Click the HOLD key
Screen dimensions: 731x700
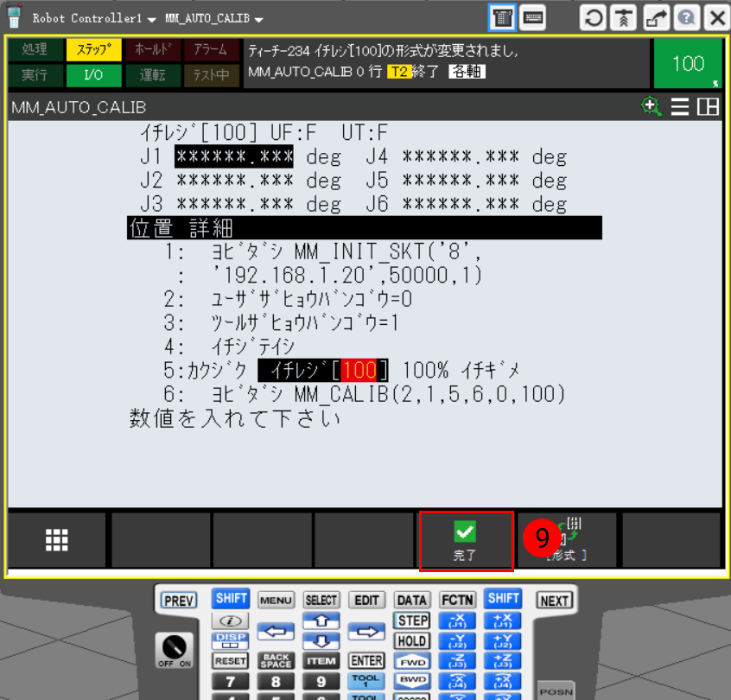coord(412,640)
